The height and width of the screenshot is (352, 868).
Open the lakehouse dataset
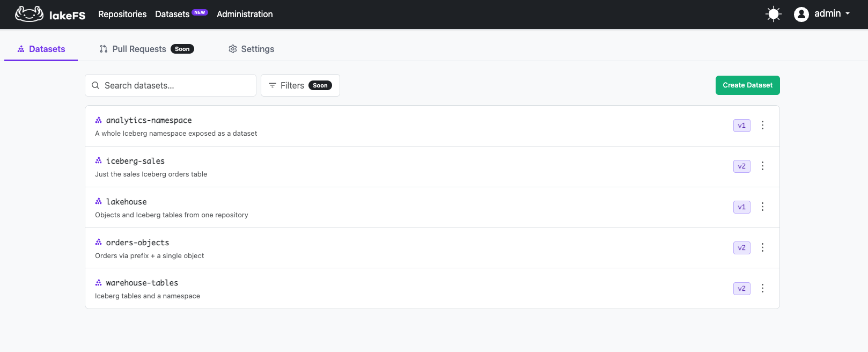pyautogui.click(x=126, y=202)
